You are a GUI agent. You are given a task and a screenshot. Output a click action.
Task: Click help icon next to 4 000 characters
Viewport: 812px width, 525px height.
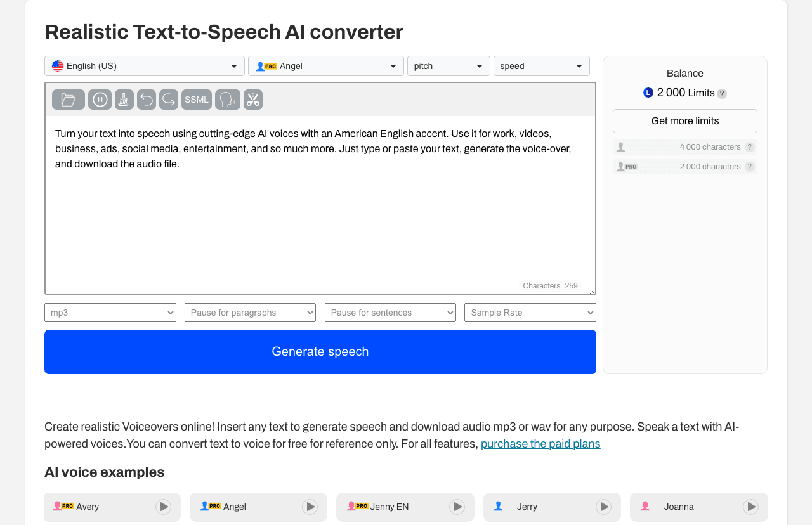pos(750,147)
